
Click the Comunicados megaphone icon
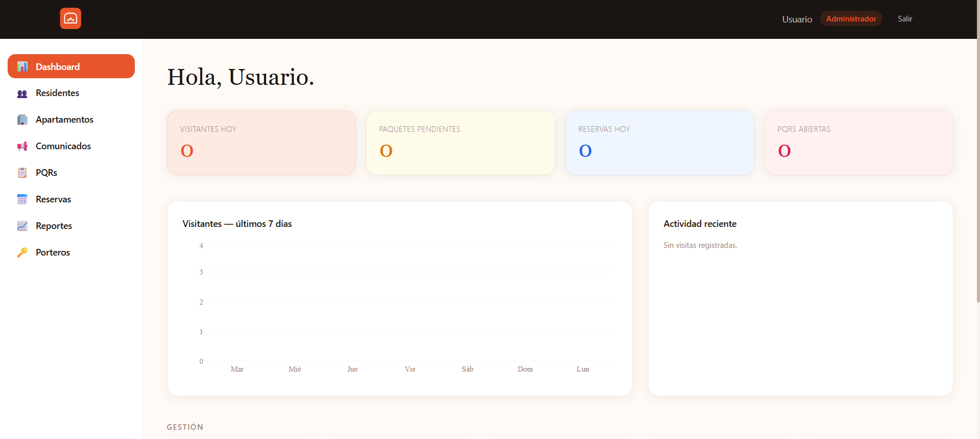22,146
